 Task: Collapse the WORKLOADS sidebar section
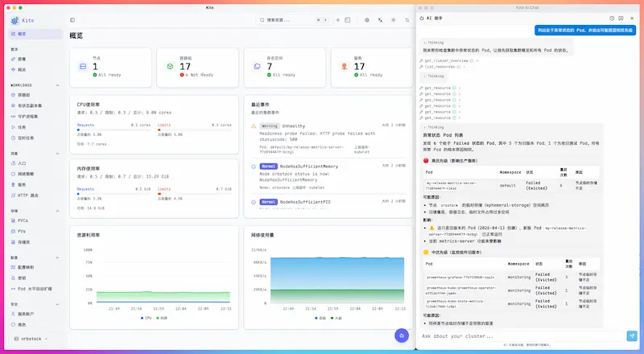coord(57,84)
